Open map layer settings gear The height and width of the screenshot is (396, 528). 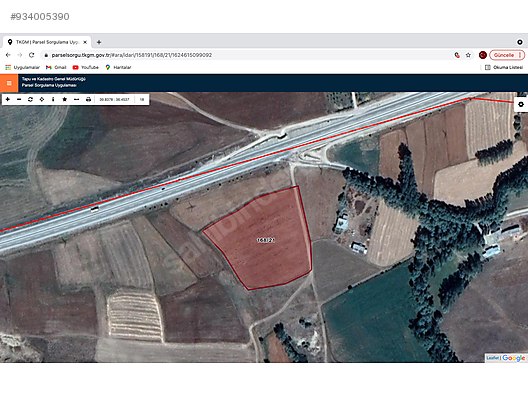coord(521,104)
